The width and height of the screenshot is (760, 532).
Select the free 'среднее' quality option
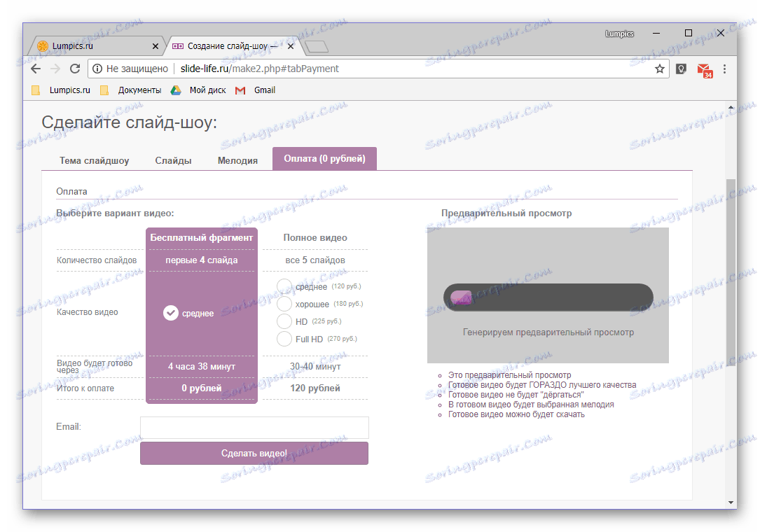click(x=171, y=313)
